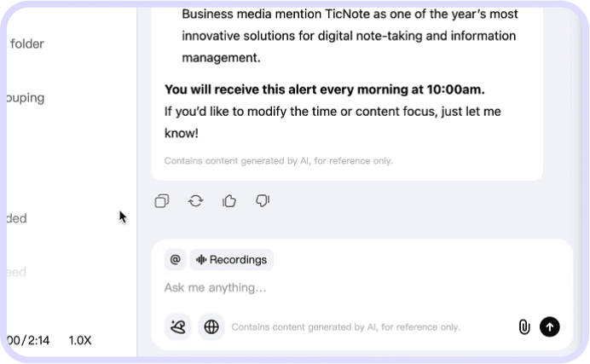This screenshot has width=590, height=364.
Task: Attach a file with the paperclip icon
Action: (x=524, y=326)
